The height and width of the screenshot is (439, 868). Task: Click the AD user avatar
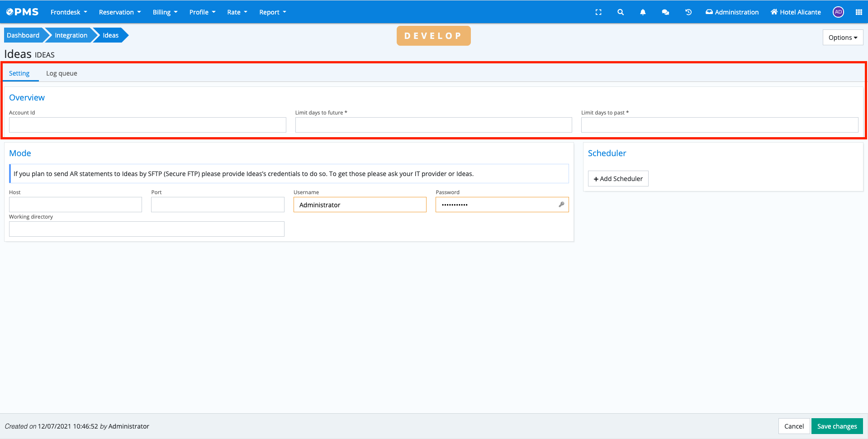838,12
